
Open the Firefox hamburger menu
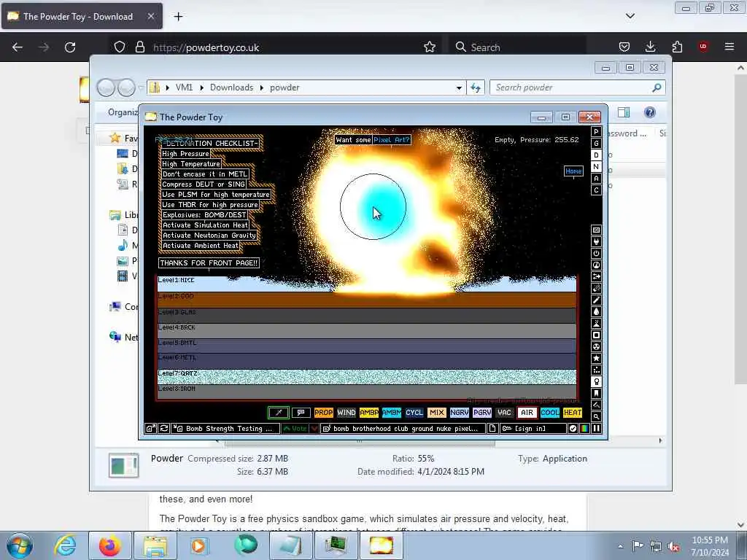(729, 47)
